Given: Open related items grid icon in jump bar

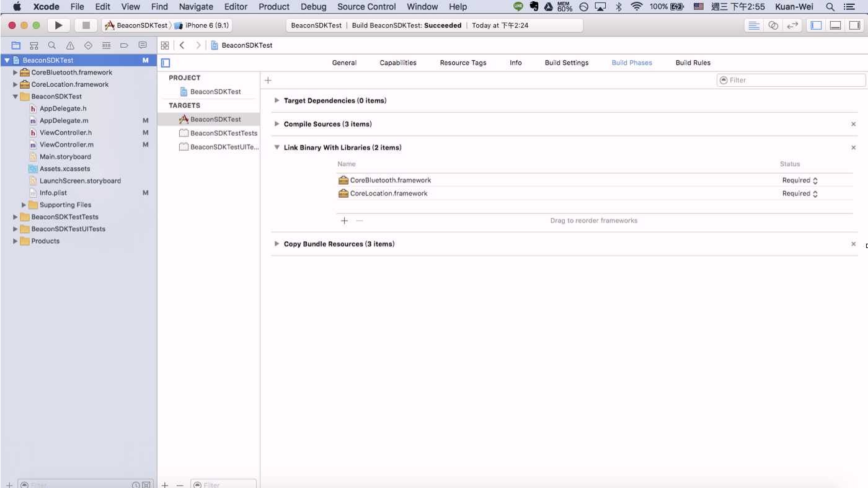Looking at the screenshot, I should (x=165, y=45).
